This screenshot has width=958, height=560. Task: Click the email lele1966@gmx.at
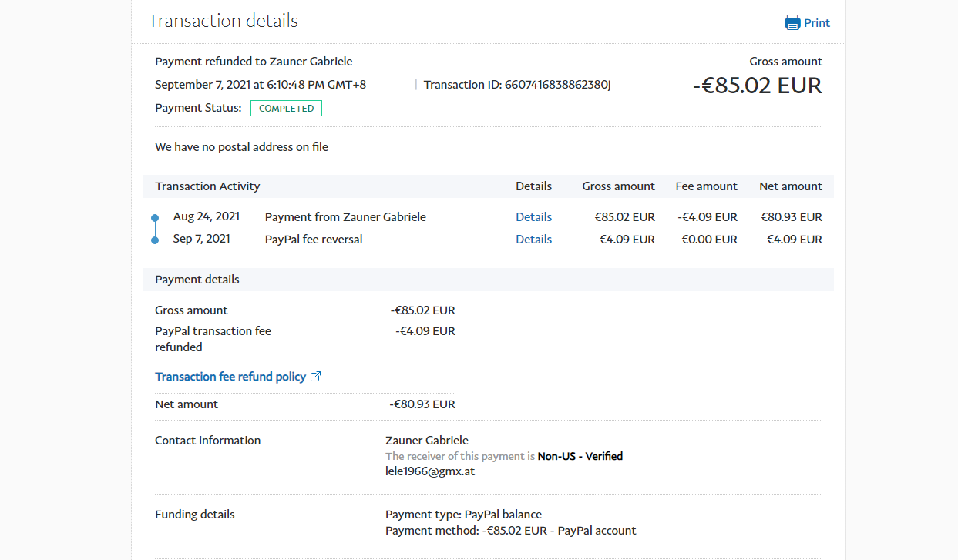pos(429,471)
